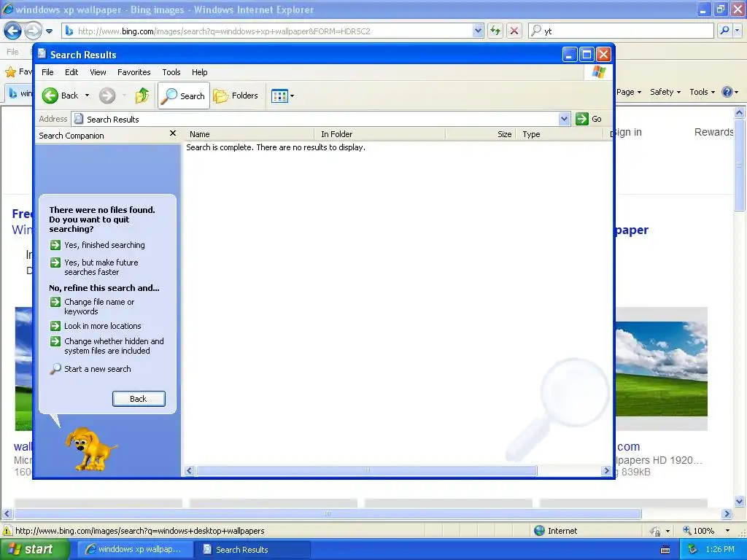Click the Rover search dog
The width and height of the screenshot is (747, 560).
click(90, 448)
